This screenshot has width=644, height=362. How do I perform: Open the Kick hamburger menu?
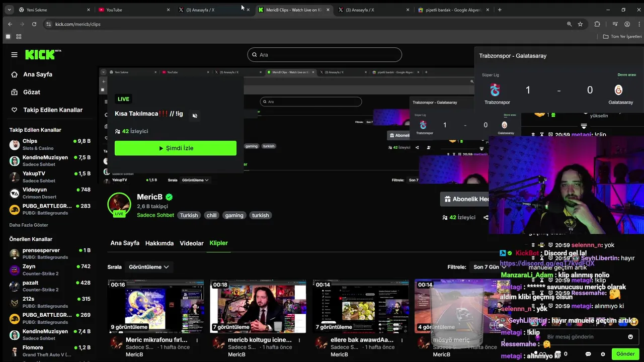click(14, 55)
